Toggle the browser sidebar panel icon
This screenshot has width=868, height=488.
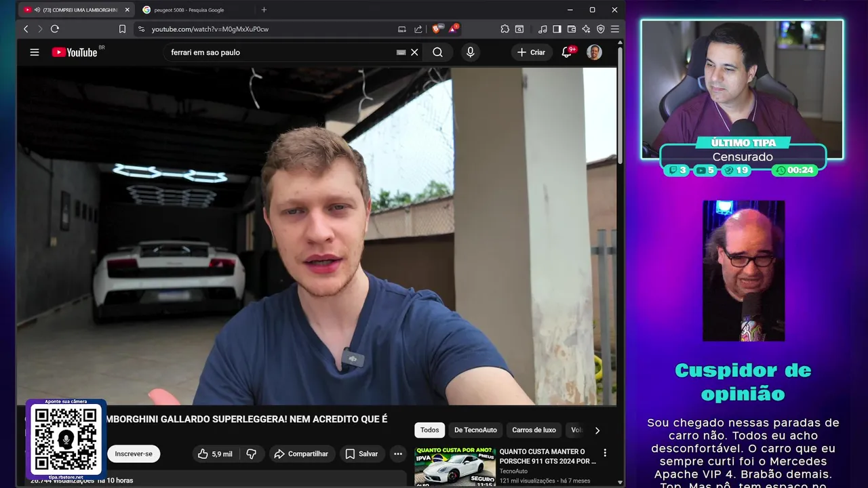[x=557, y=29]
